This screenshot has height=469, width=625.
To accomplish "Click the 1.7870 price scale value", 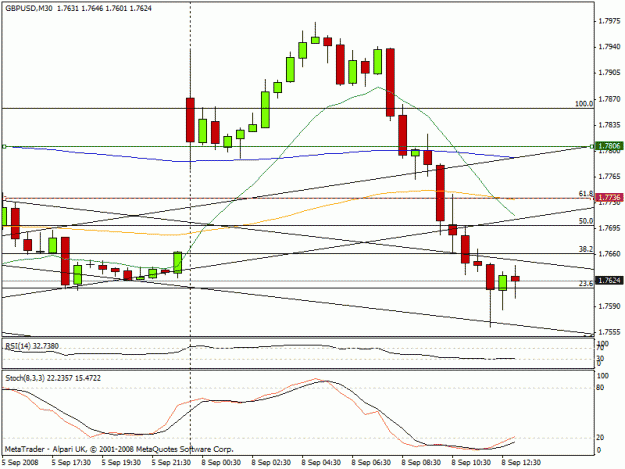I will (609, 99).
